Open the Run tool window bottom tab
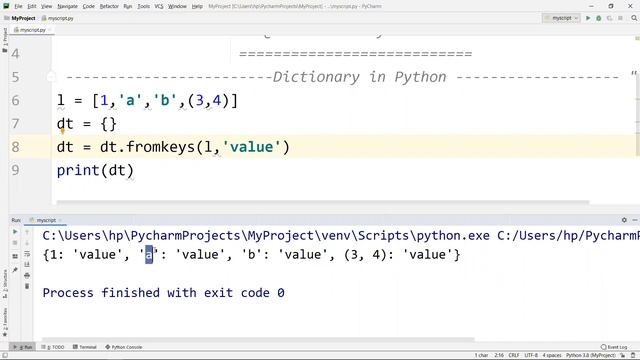The image size is (640, 360). [x=22, y=347]
